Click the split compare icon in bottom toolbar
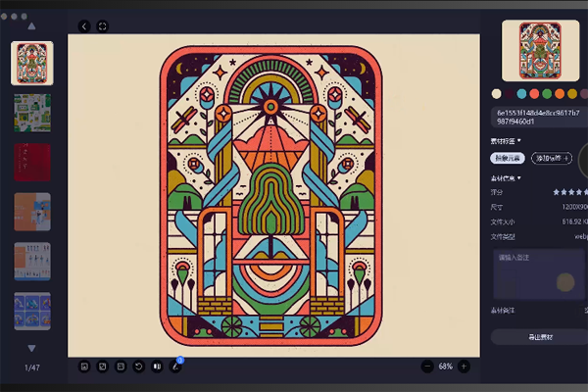 [157, 367]
